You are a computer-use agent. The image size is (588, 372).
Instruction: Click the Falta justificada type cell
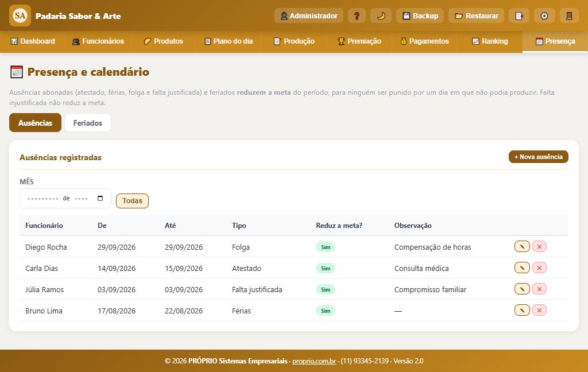257,289
